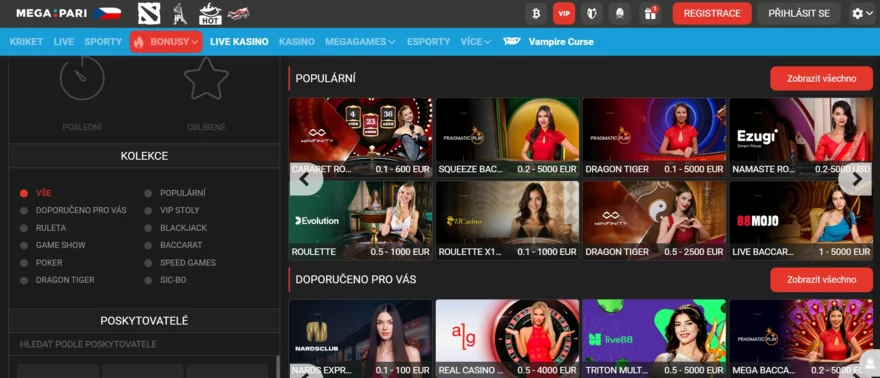Open the Dota 2 esports icon
This screenshot has height=378, width=880.
point(149,13)
